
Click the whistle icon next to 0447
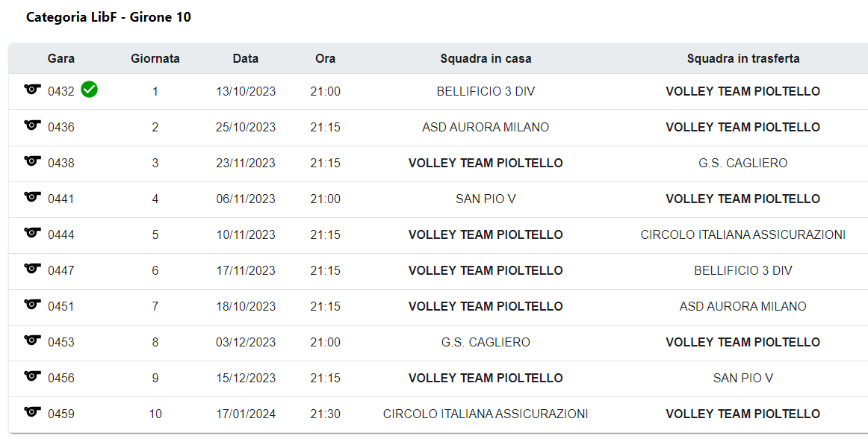click(33, 269)
